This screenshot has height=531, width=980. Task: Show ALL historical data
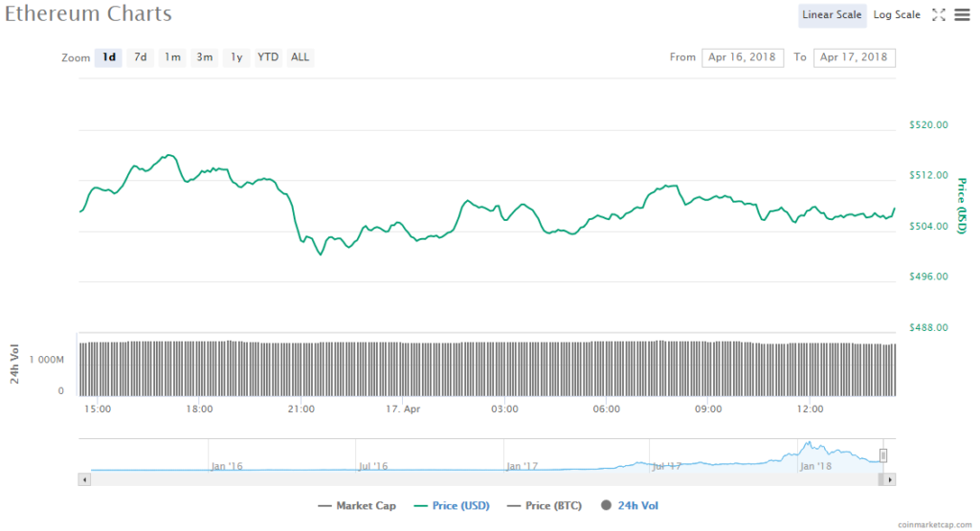click(301, 57)
